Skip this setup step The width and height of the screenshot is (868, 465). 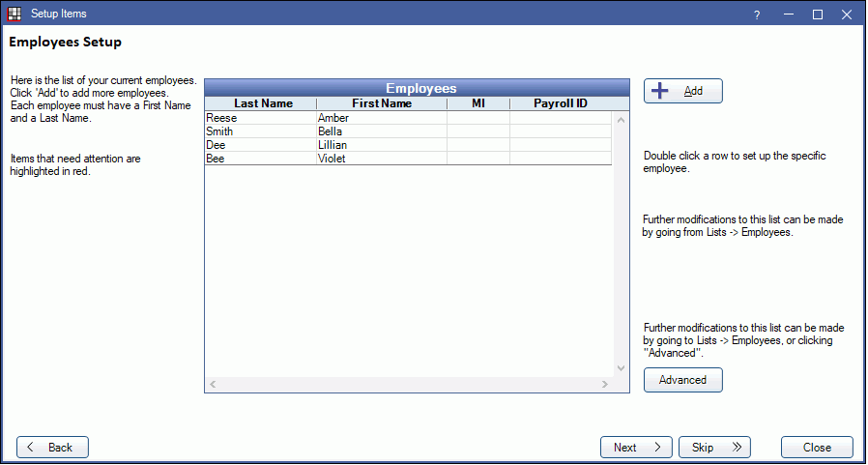click(x=714, y=448)
